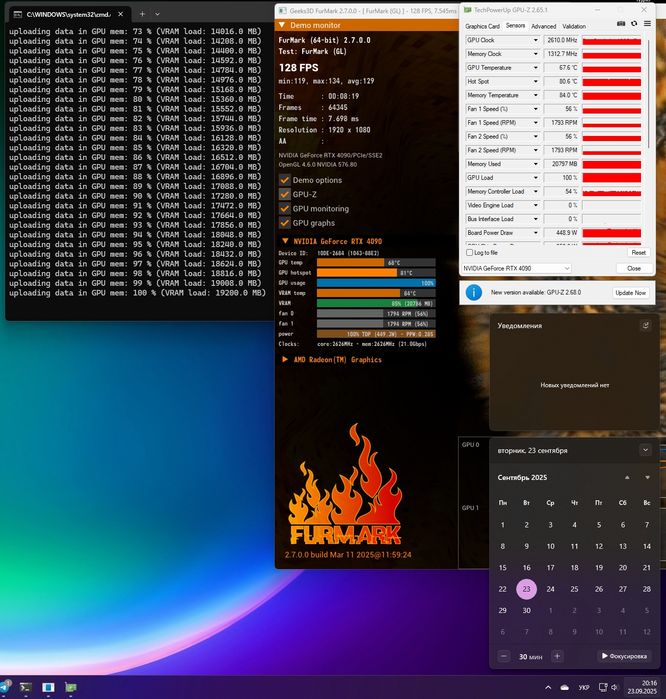The width and height of the screenshot is (666, 699).
Task: Click the GPU-Z sensor list scrollbar
Action: coord(648,94)
